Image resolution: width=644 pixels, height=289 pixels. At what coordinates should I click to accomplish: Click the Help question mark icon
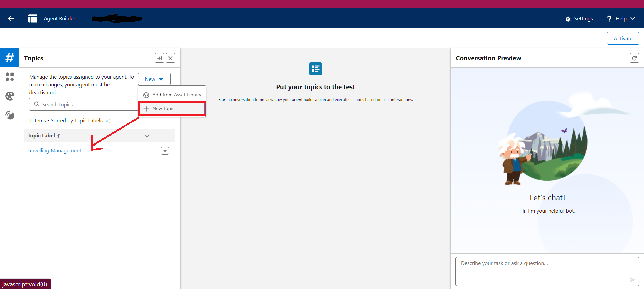click(x=609, y=19)
